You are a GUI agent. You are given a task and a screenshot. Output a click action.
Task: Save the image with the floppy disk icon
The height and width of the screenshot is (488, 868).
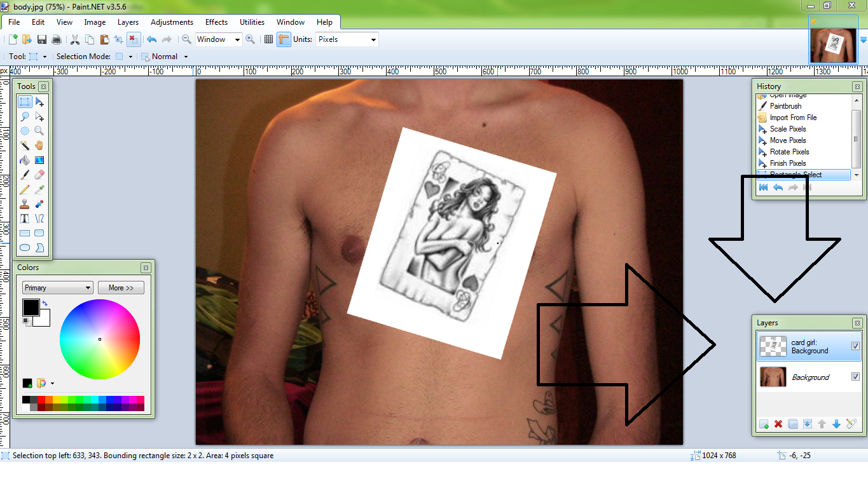(x=42, y=39)
